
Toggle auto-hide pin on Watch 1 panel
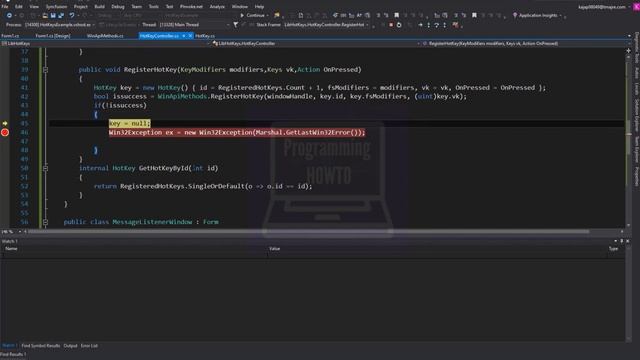click(622, 241)
